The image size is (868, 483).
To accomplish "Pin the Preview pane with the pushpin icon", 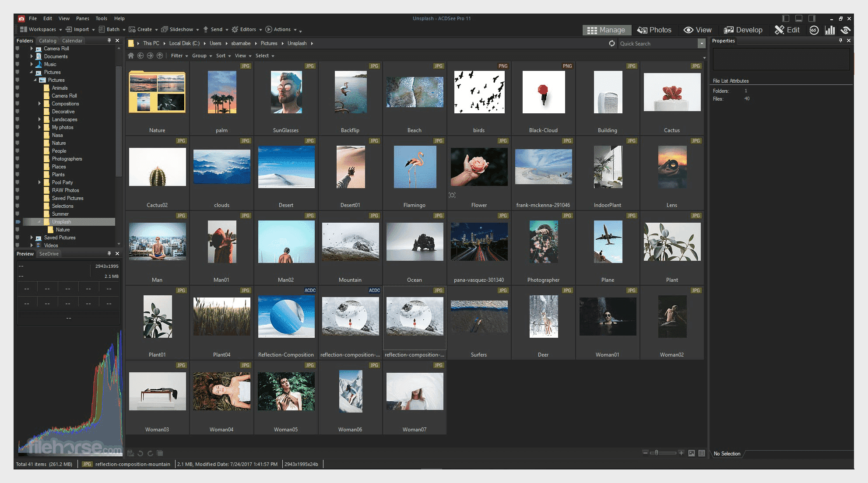I will [x=109, y=253].
